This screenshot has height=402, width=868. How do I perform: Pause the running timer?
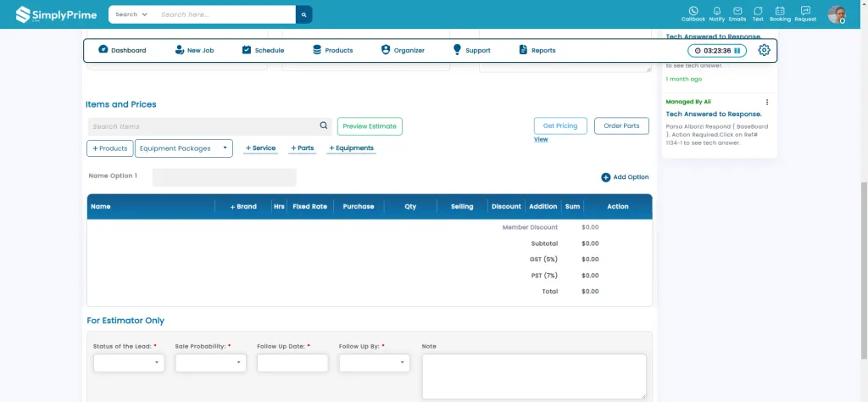click(x=737, y=50)
